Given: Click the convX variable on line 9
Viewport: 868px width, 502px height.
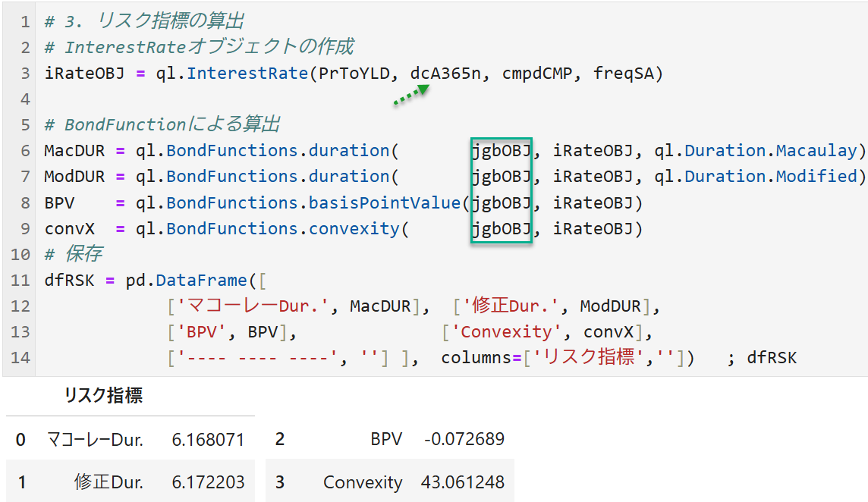Looking at the screenshot, I should click(70, 228).
